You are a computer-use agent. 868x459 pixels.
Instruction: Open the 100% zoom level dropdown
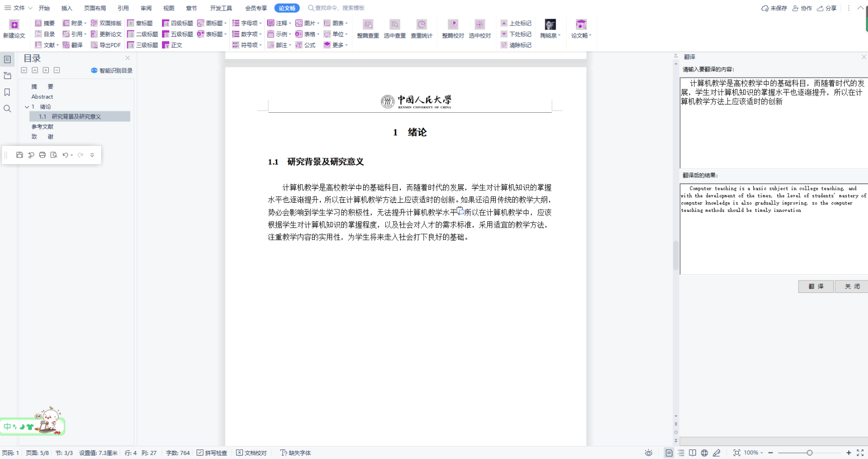(x=753, y=453)
